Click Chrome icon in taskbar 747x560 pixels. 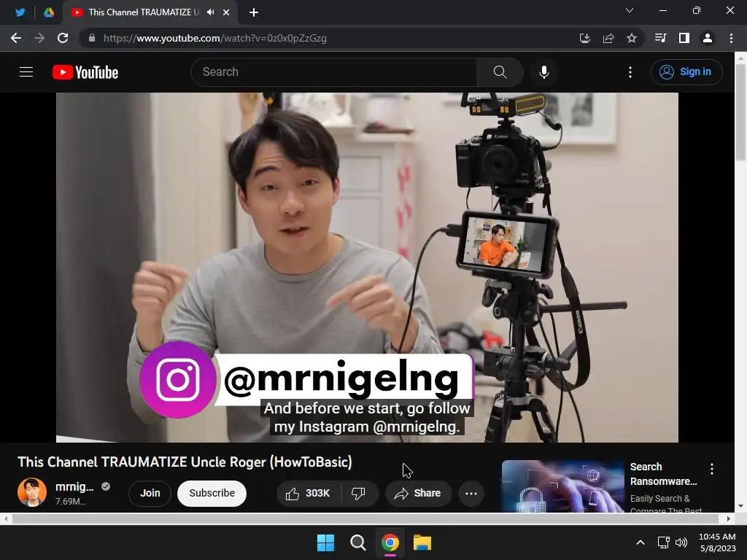click(x=390, y=542)
